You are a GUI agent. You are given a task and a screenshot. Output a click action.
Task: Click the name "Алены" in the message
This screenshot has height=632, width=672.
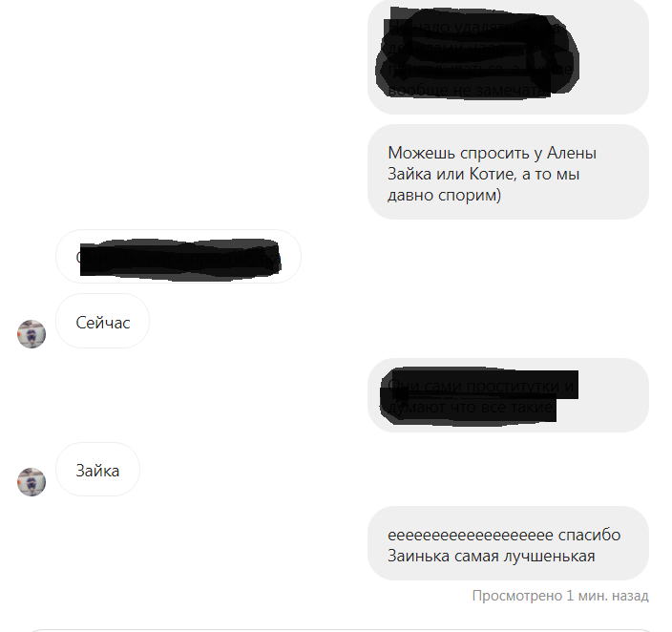(572, 153)
